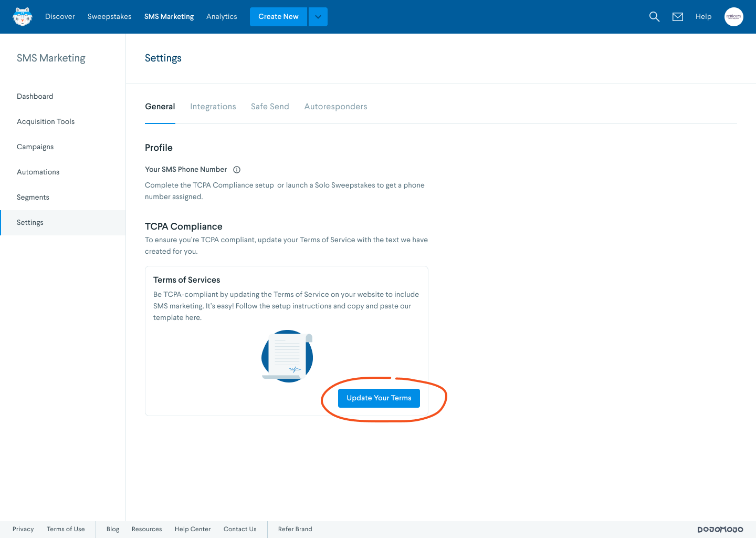Click the TCPA Compliance heading
This screenshot has height=538, width=756.
click(x=184, y=226)
